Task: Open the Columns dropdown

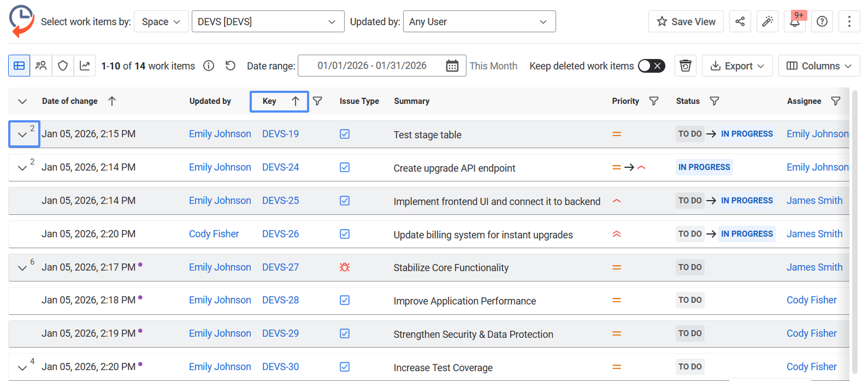Action: [x=818, y=66]
